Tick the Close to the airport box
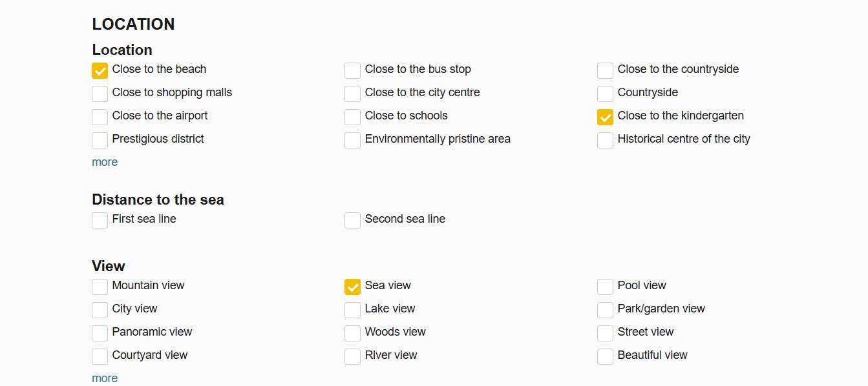This screenshot has width=868, height=386. [100, 117]
